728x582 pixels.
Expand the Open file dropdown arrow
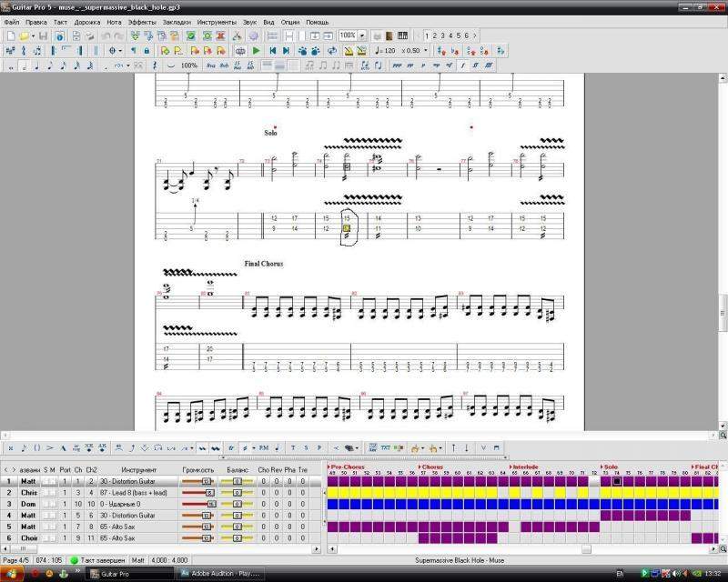[34, 35]
